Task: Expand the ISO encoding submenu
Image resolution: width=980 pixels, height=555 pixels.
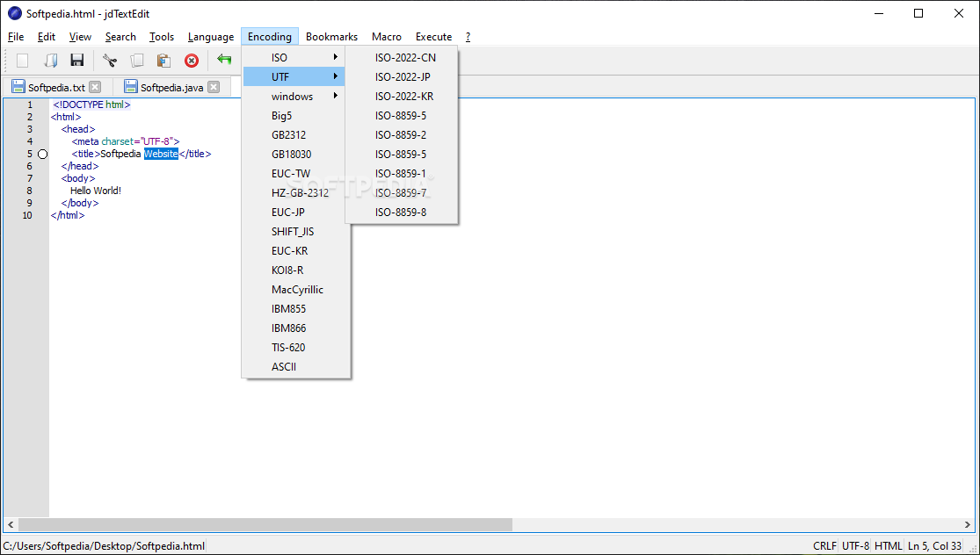Action: point(294,57)
